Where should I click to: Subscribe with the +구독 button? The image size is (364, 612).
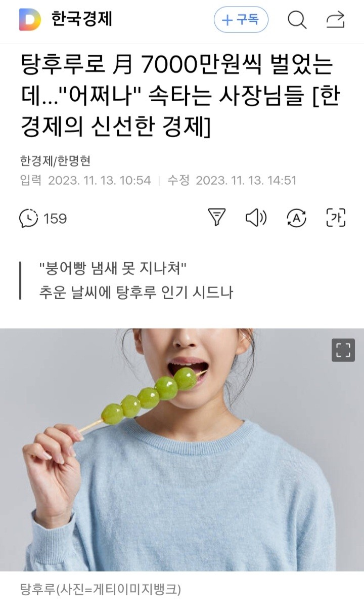tap(241, 20)
